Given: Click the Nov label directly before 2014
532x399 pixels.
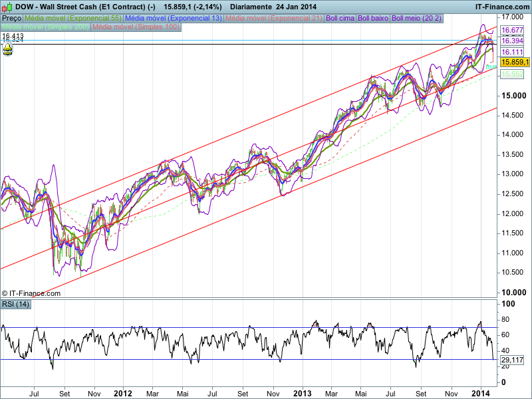Looking at the screenshot, I should [x=452, y=394].
